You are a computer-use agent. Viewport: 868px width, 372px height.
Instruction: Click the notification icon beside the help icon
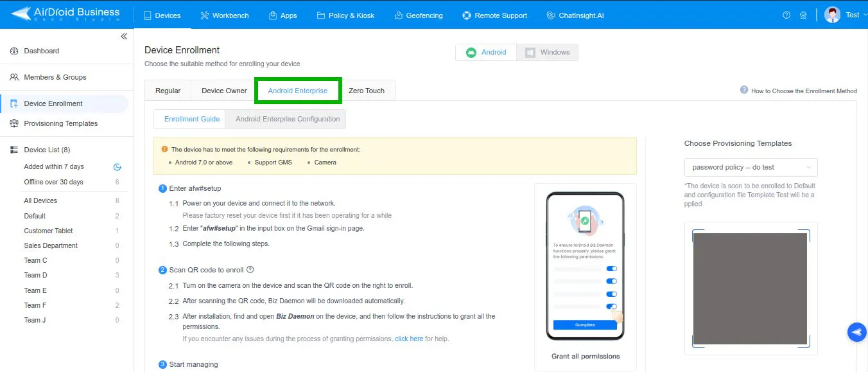tap(803, 15)
